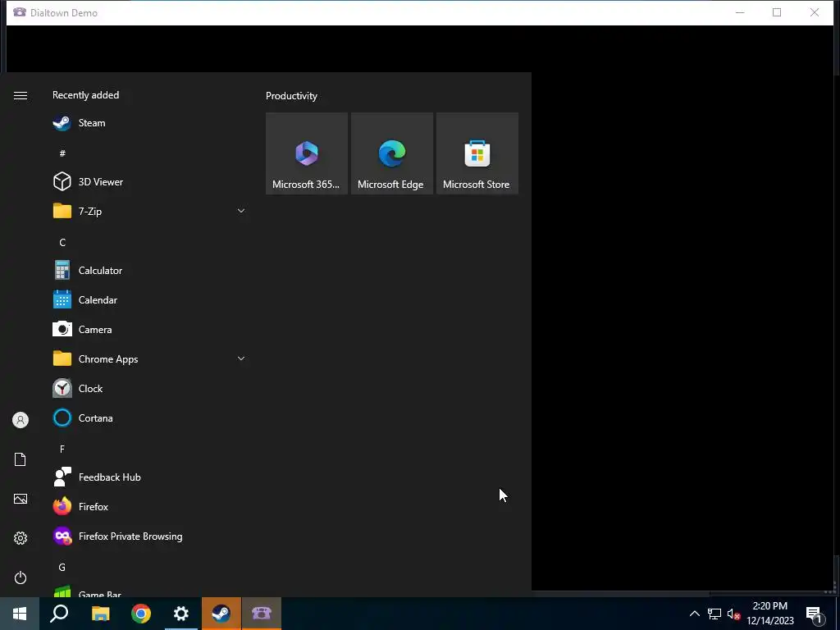Click the letter F section header
The height and width of the screenshot is (630, 840).
[x=62, y=449]
